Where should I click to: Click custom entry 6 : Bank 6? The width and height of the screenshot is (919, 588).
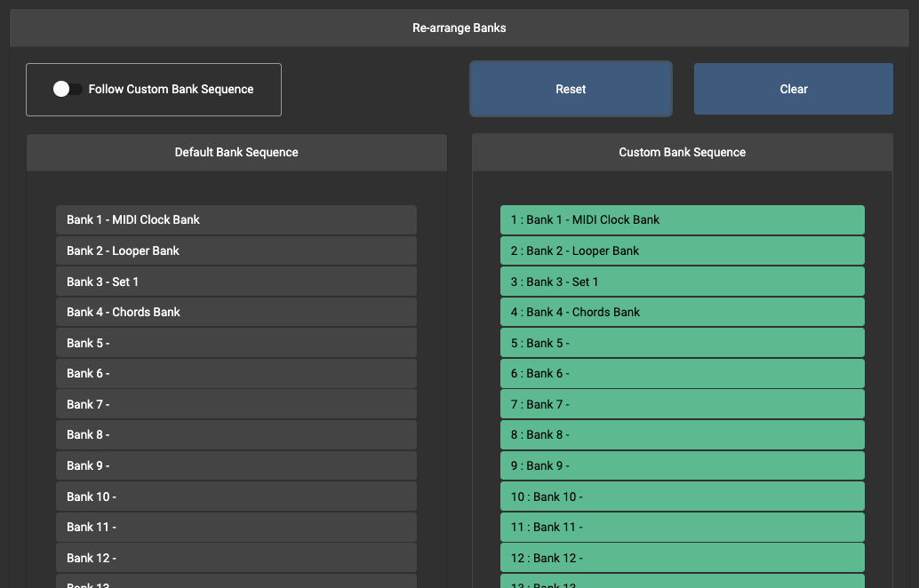point(682,374)
